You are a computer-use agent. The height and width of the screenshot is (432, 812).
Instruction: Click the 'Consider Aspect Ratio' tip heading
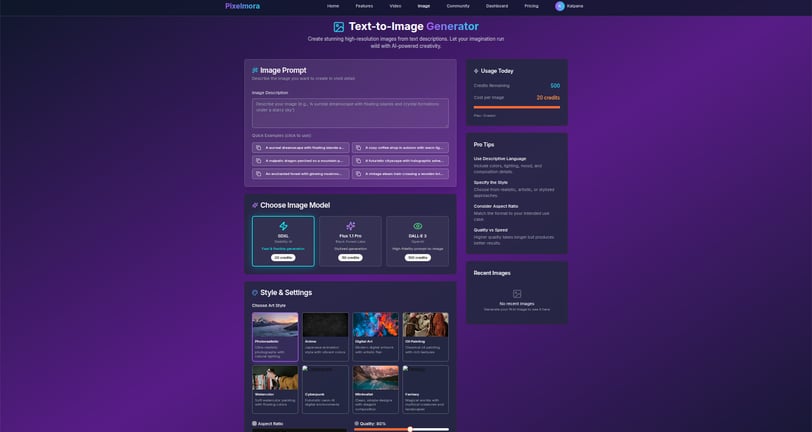tap(496, 206)
